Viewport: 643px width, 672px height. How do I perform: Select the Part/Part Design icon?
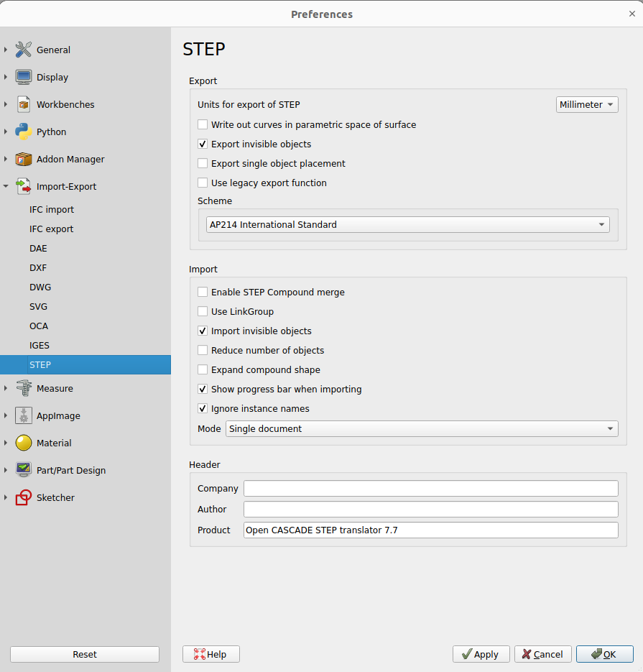(24, 470)
